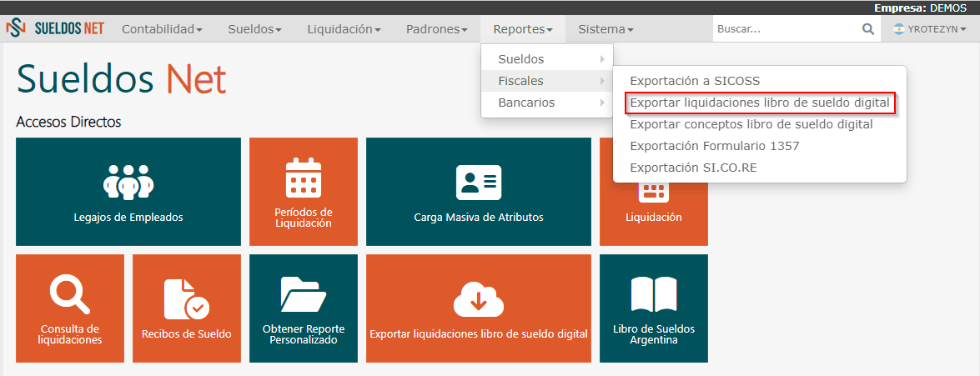
Task: Select Exportar liquidaciones libro de sueldo digital menu entry
Action: coord(759,103)
